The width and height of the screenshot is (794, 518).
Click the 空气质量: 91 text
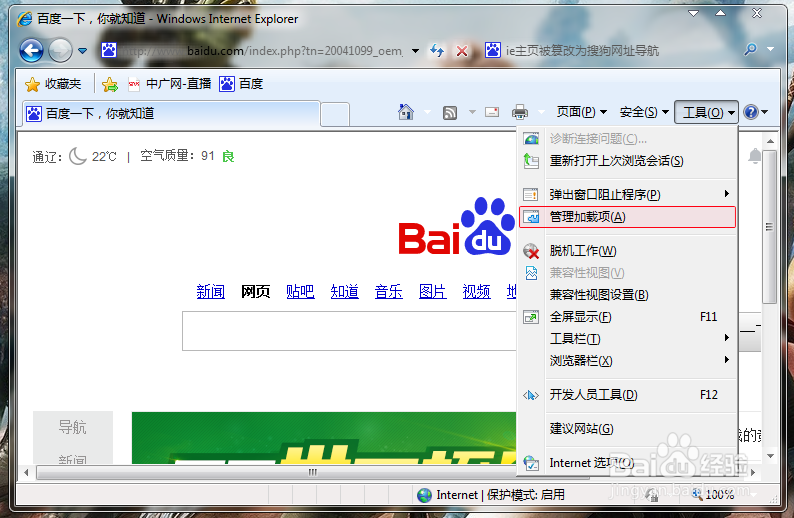point(177,156)
